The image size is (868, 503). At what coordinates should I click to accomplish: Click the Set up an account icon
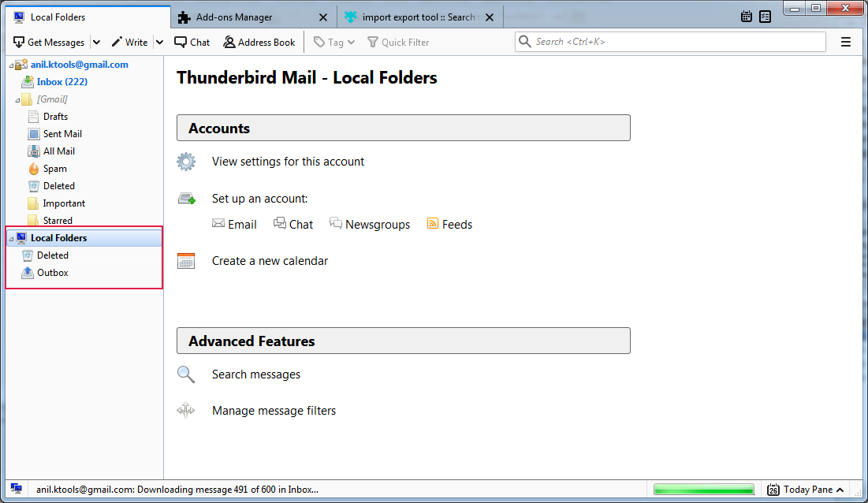[187, 198]
